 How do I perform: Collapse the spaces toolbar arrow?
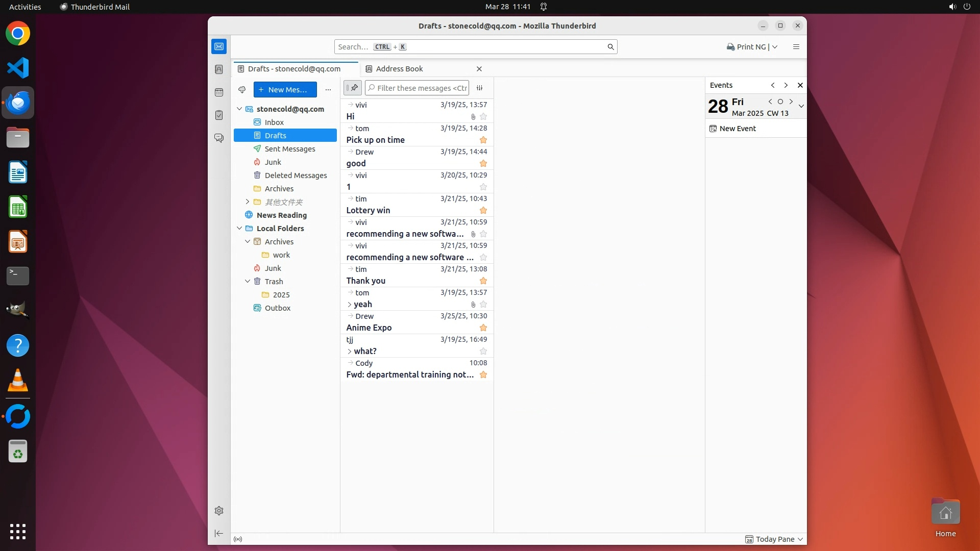(219, 533)
